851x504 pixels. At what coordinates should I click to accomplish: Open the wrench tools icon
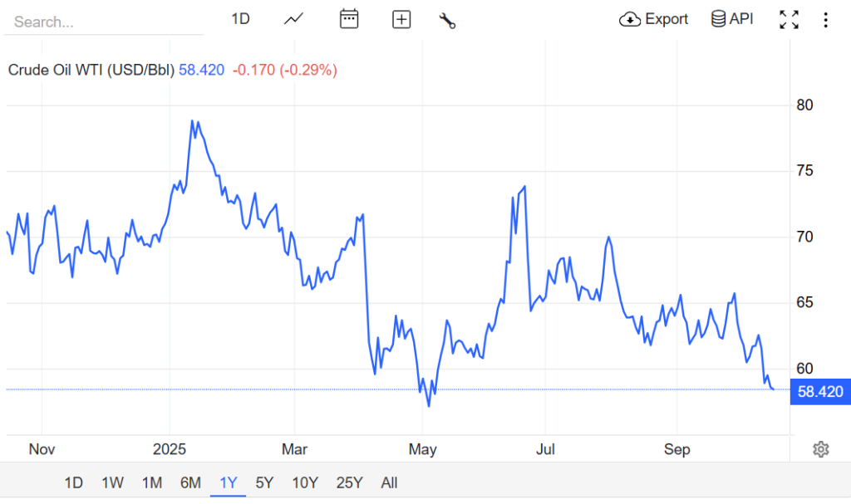coord(447,20)
